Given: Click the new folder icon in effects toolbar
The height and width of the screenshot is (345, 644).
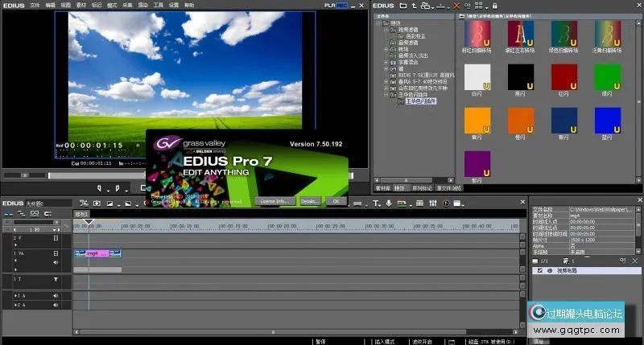Looking at the screenshot, I should point(402,6).
